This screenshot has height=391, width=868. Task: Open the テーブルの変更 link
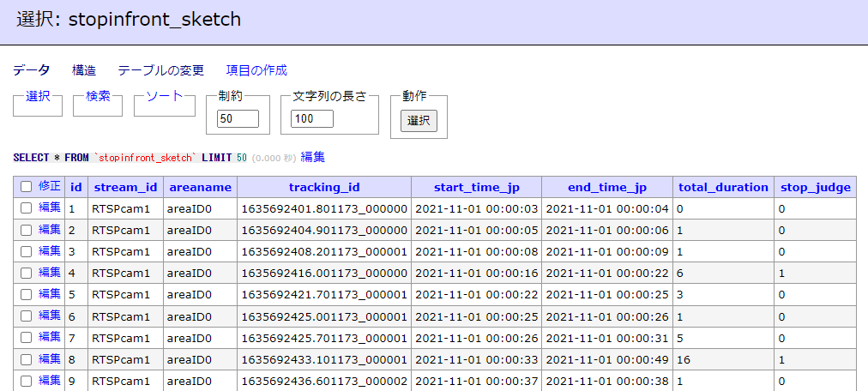[x=161, y=70]
